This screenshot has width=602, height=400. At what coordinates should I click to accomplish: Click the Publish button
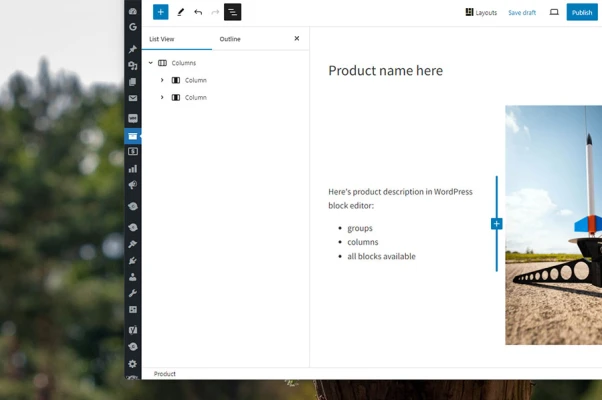582,12
